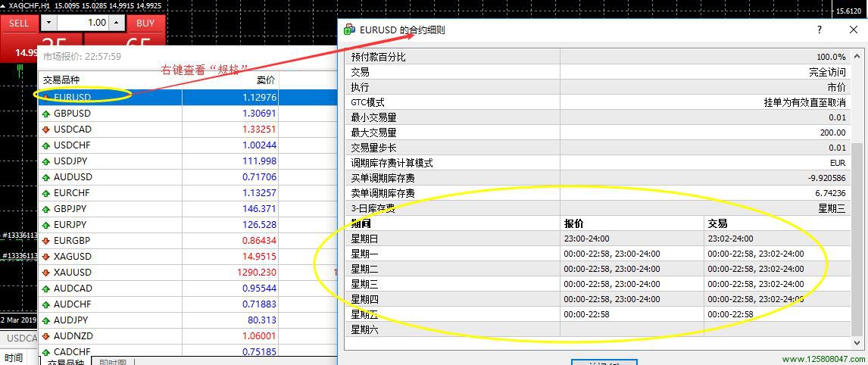Close the EURUSD contract specification dialog
The width and height of the screenshot is (868, 365).
coord(853,30)
